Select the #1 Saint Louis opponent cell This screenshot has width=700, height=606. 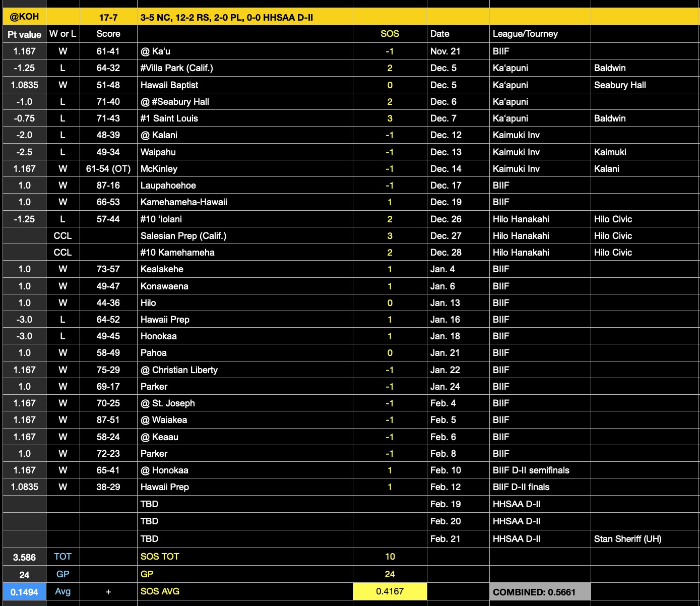[x=169, y=118]
